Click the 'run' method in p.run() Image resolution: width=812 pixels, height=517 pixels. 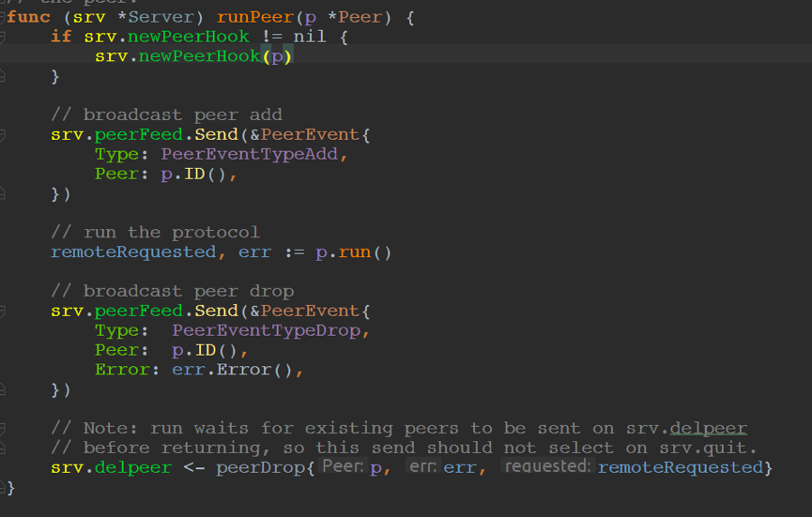pyautogui.click(x=355, y=252)
